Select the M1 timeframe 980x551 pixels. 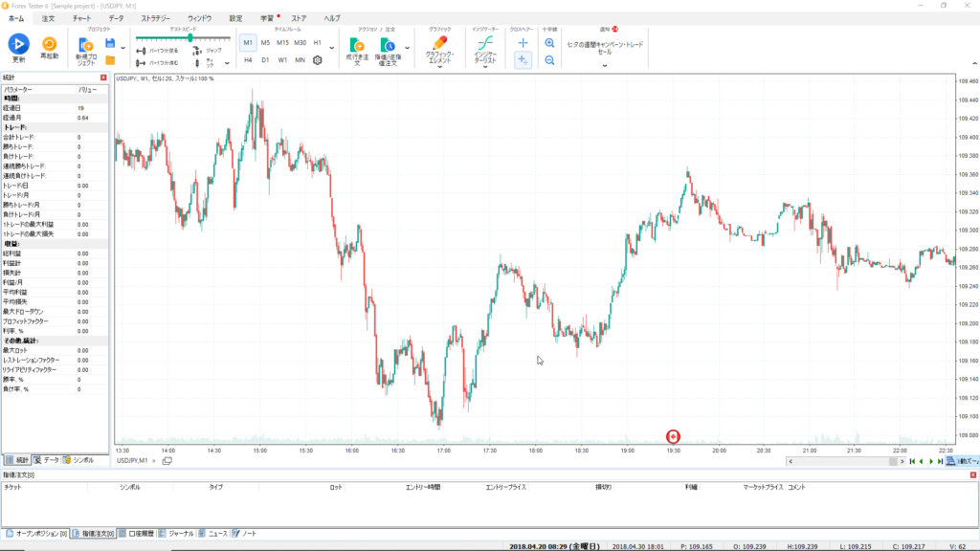[x=248, y=42]
